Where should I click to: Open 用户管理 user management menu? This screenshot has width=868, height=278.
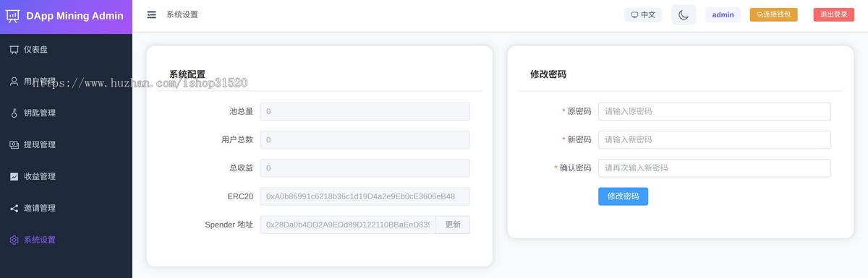66,82
